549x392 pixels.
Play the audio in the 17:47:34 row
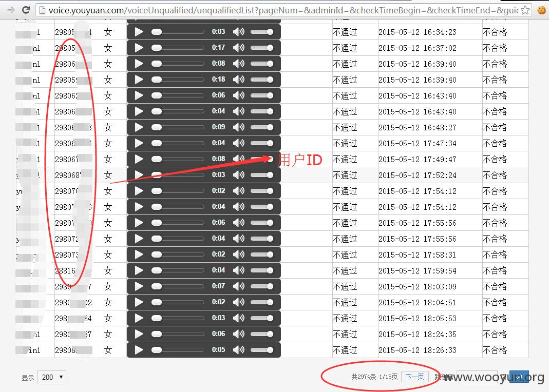pos(139,143)
